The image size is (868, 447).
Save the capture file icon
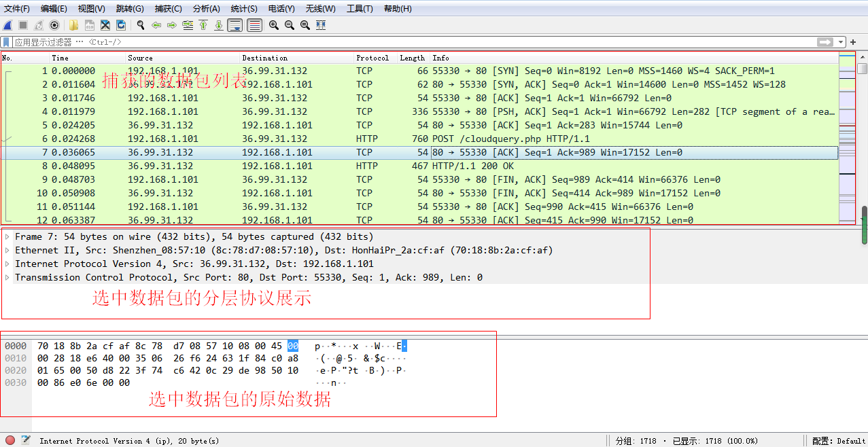pyautogui.click(x=89, y=25)
